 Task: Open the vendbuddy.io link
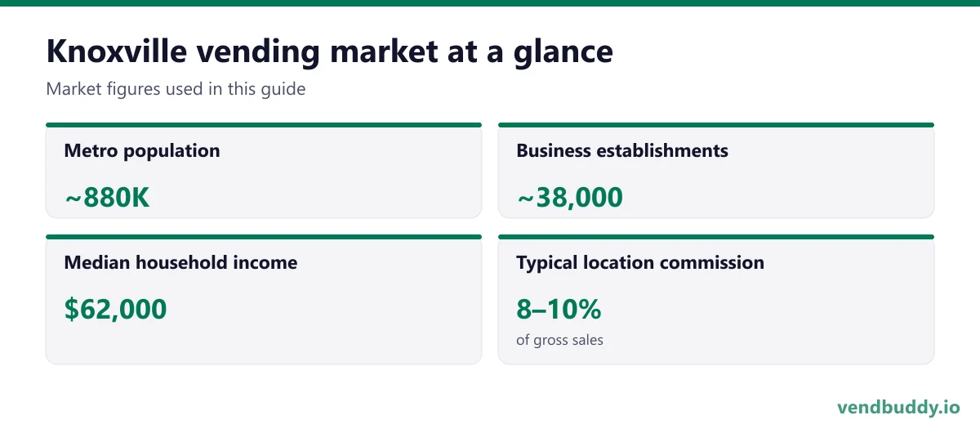[898, 407]
